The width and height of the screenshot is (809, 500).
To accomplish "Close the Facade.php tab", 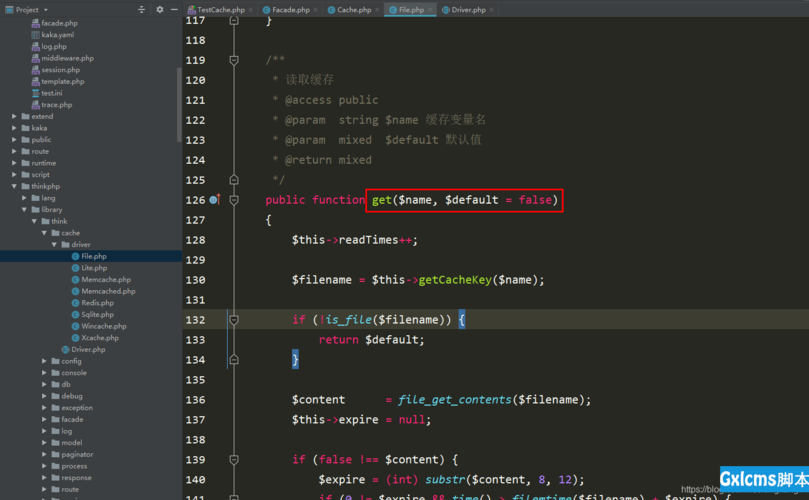I will pyautogui.click(x=316, y=10).
